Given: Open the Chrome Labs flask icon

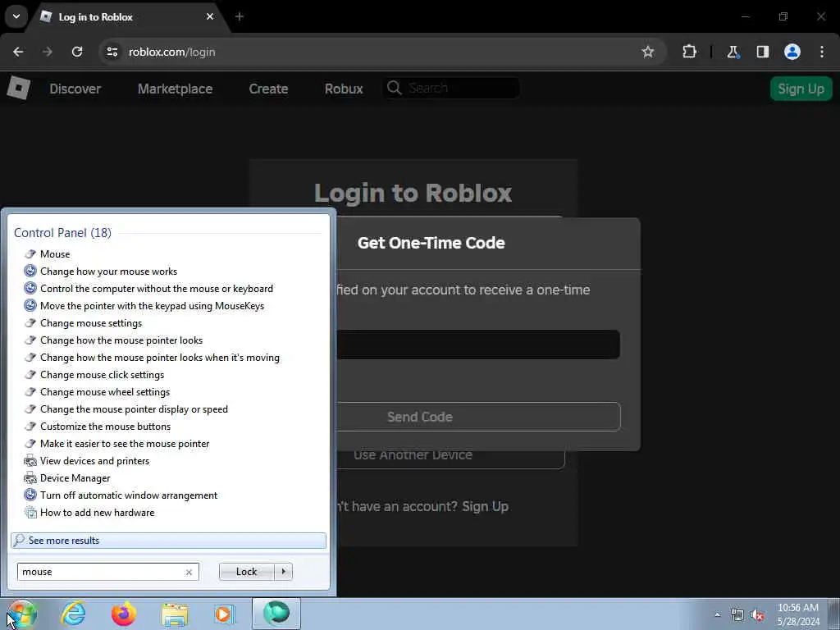Looking at the screenshot, I should pos(733,52).
